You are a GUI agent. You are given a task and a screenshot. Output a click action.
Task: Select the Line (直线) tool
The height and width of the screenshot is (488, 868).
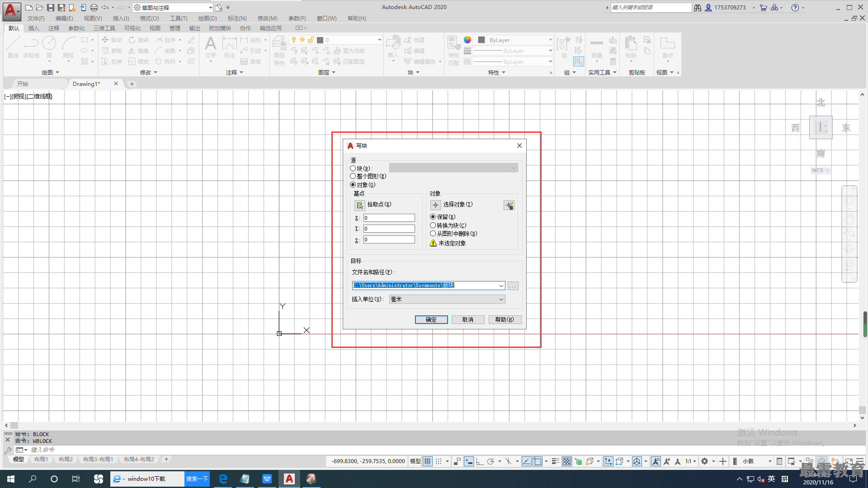point(13,47)
